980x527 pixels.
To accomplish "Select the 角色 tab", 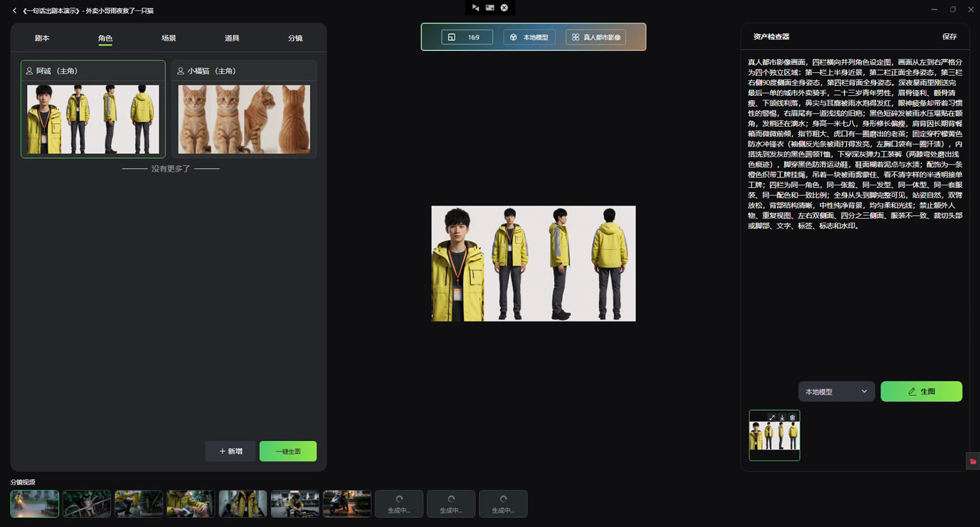I will coord(105,38).
